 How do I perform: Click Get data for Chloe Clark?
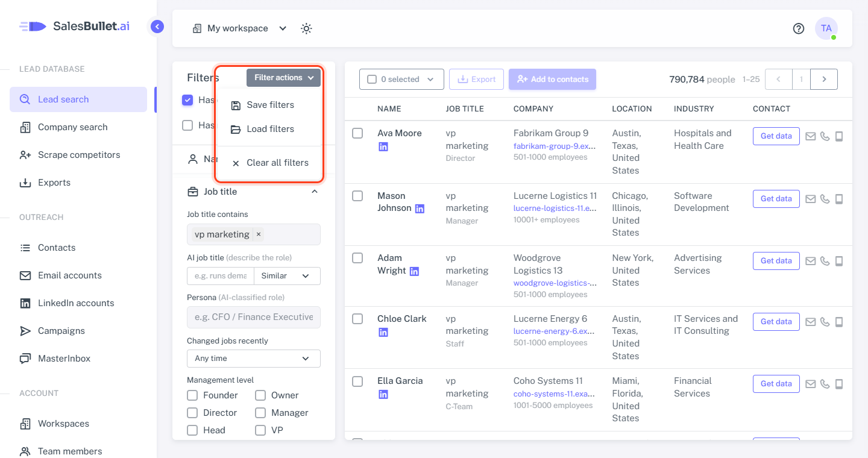(x=776, y=322)
